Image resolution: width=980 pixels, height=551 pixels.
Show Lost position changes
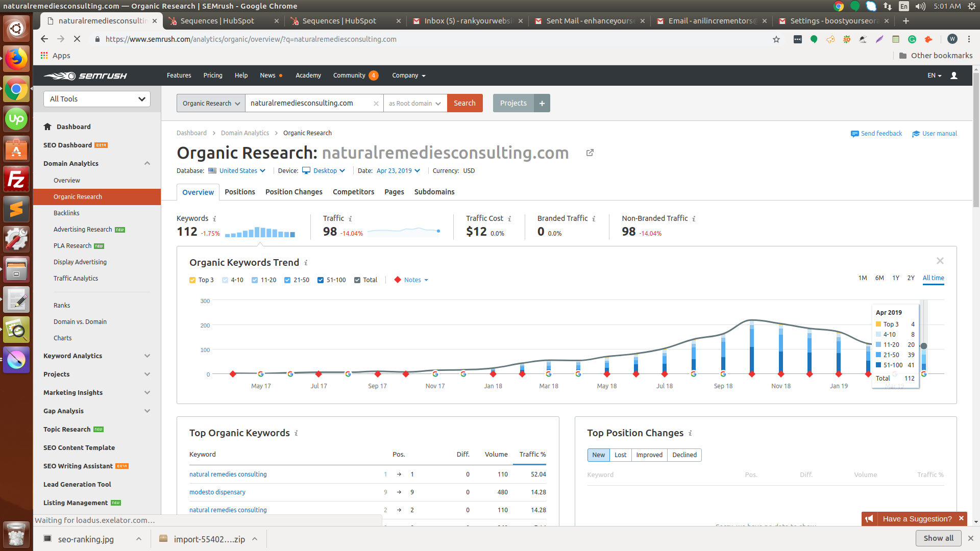point(620,455)
